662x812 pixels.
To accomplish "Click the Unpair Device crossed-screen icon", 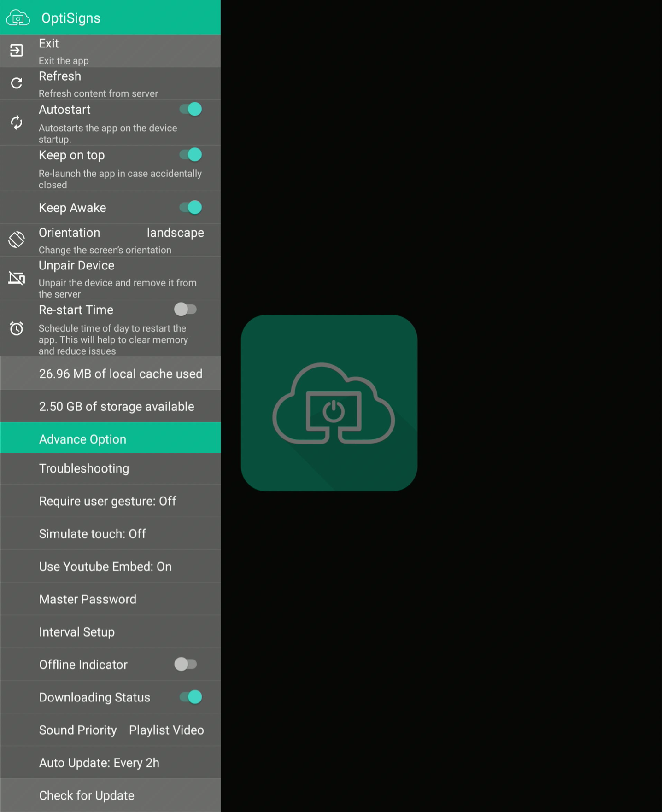I will 17,278.
